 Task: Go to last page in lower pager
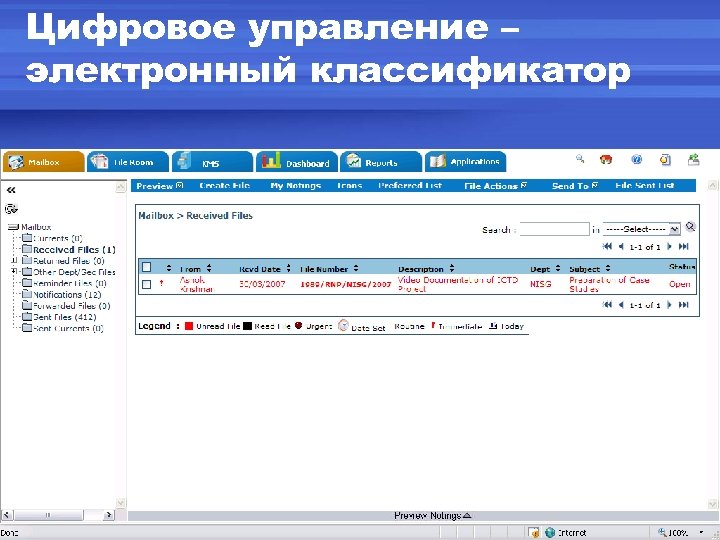(684, 304)
